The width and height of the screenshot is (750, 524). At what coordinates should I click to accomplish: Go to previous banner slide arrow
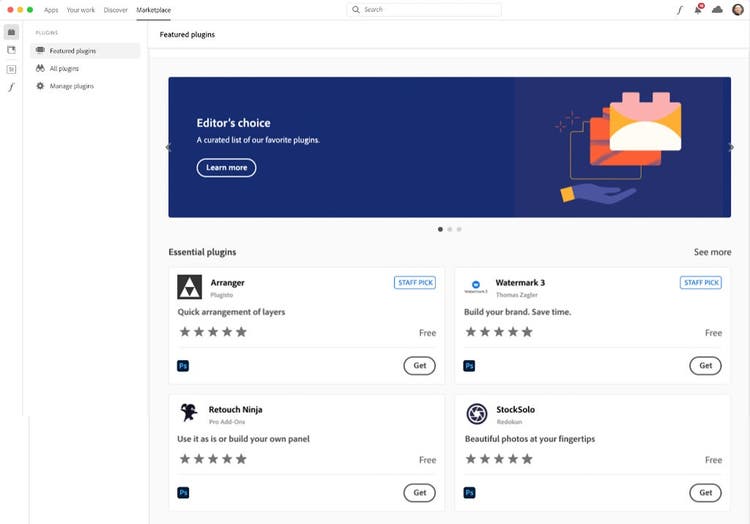[168, 147]
